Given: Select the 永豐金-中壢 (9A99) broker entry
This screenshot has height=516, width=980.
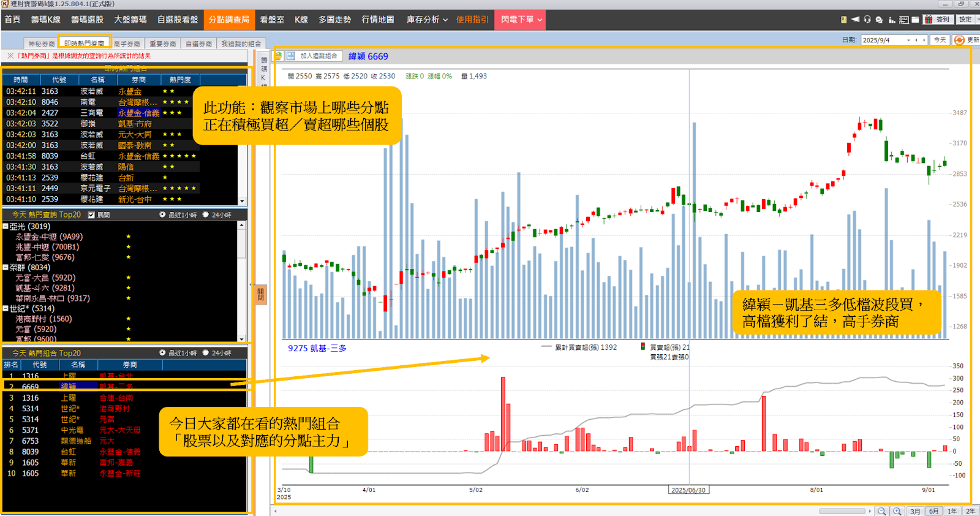Looking at the screenshot, I should (49, 237).
